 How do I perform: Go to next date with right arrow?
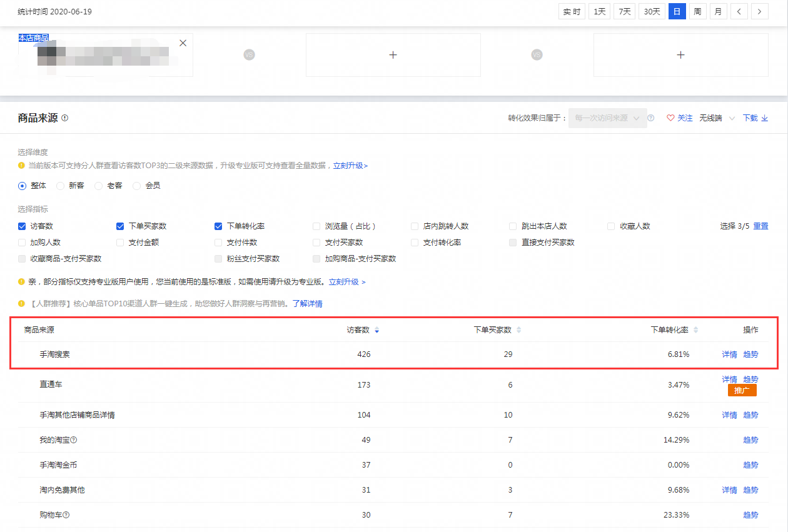point(760,11)
